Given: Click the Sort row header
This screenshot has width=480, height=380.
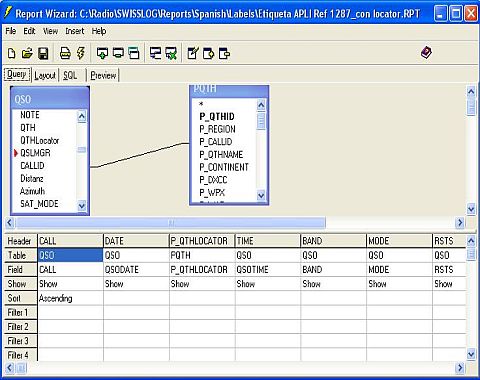Looking at the screenshot, I should point(21,298).
